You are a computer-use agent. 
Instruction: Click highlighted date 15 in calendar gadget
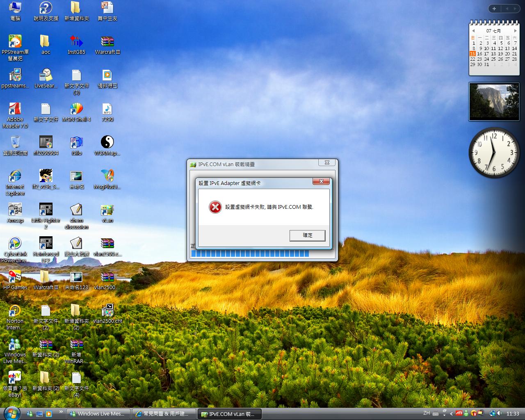pyautogui.click(x=472, y=54)
